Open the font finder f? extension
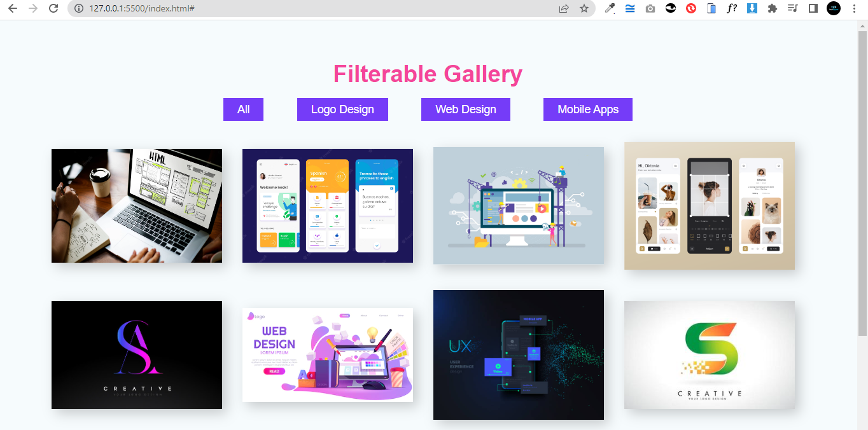 732,8
